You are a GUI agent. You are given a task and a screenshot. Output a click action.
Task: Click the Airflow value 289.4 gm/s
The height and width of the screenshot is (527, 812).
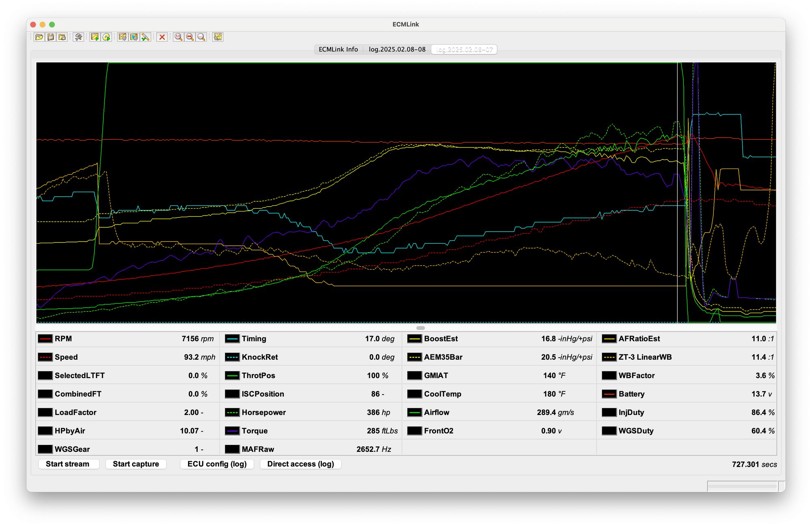(x=555, y=413)
